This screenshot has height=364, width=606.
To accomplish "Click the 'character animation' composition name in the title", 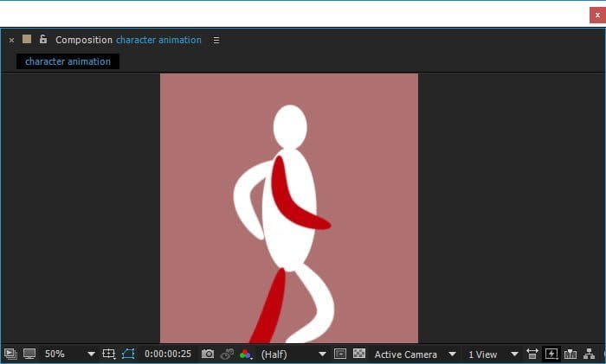I will pos(158,40).
